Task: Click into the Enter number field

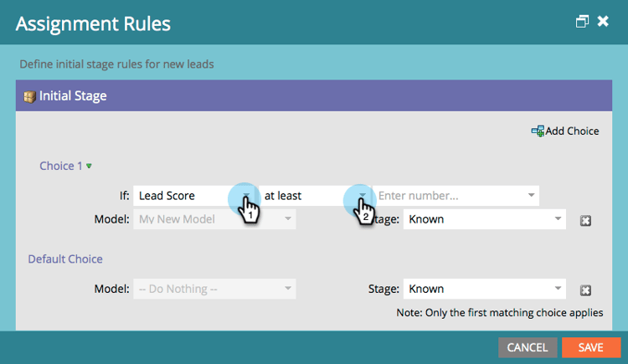Action: [x=448, y=196]
